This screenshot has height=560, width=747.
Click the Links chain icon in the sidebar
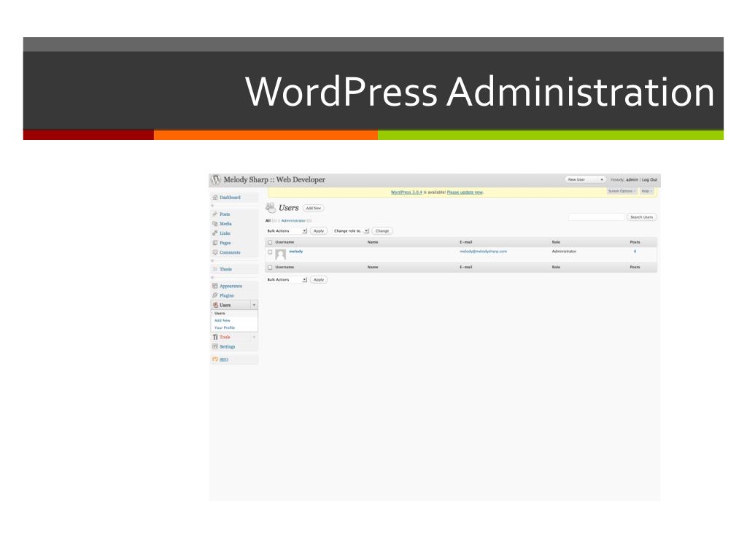pos(215,233)
